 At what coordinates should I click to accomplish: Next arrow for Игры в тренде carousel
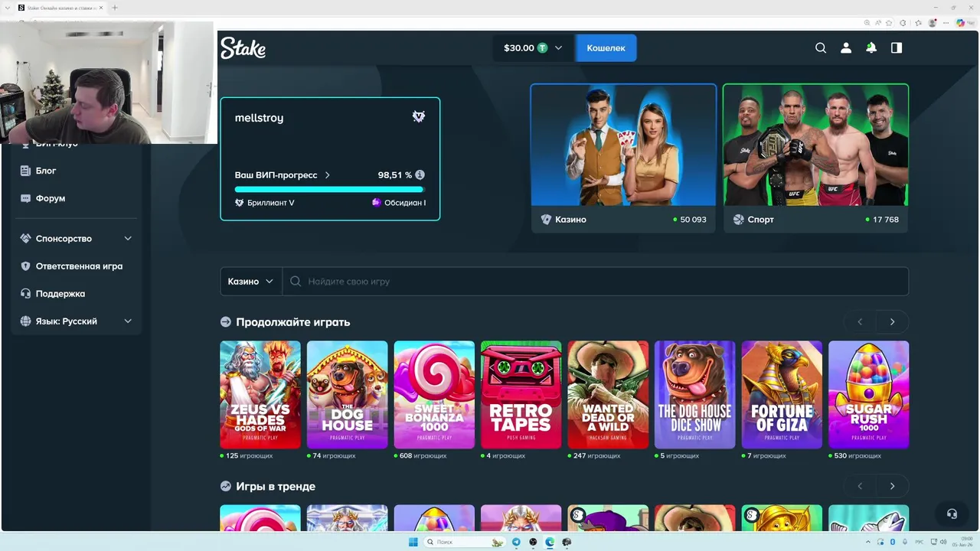(x=892, y=486)
